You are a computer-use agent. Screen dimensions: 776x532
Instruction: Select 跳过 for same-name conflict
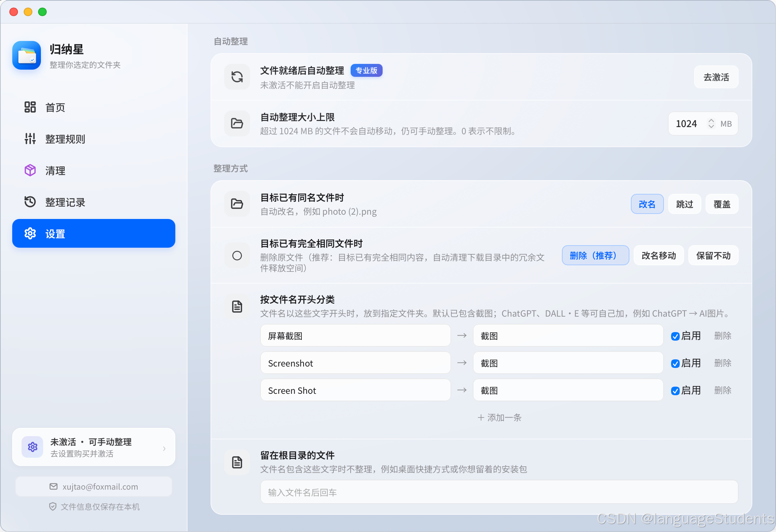pos(684,204)
